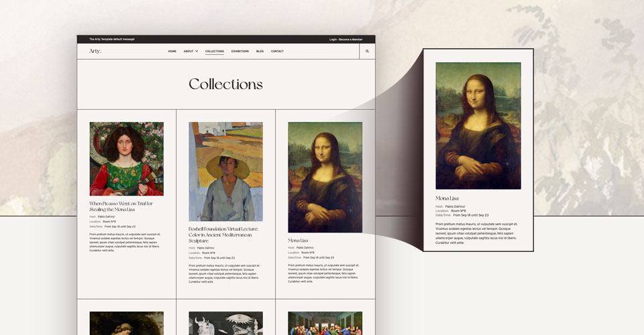Open the ABOUT menu item
644x335 pixels.
click(189, 51)
